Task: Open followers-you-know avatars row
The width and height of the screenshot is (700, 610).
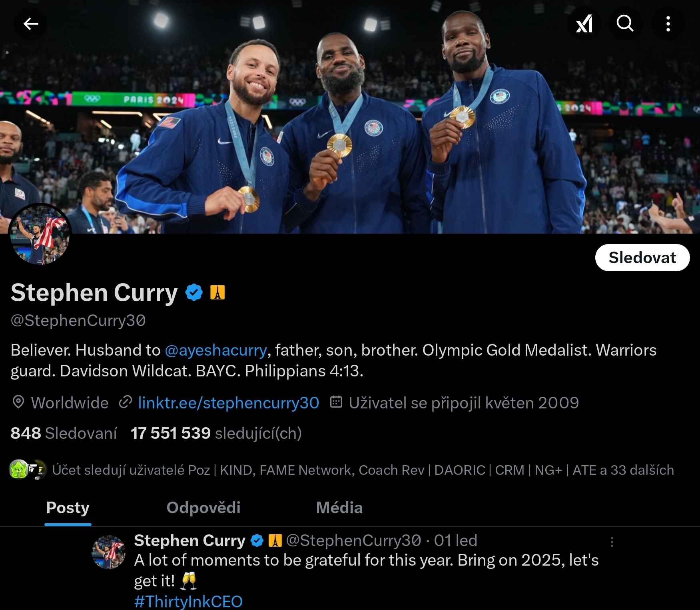Action: 341,470
